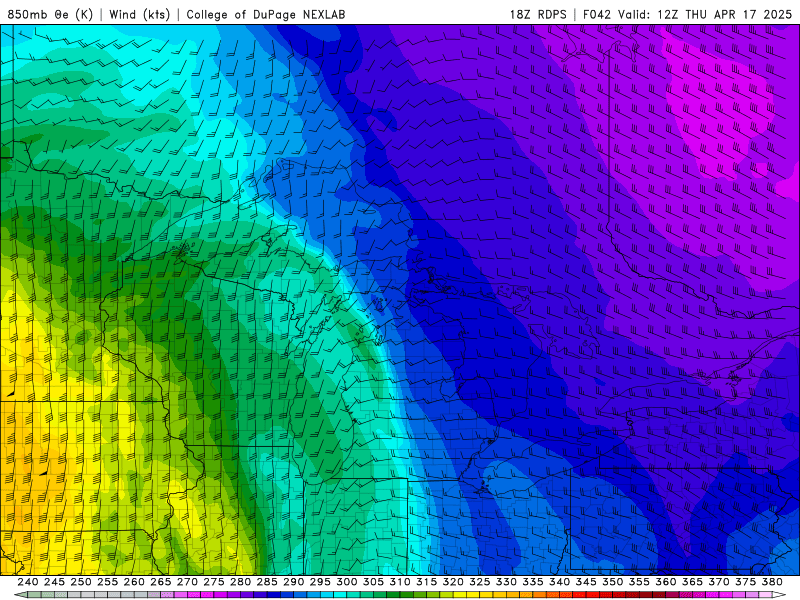This screenshot has height=600, width=800.
Task: Click the '18Z RDPS' model run label
Action: pyautogui.click(x=538, y=14)
